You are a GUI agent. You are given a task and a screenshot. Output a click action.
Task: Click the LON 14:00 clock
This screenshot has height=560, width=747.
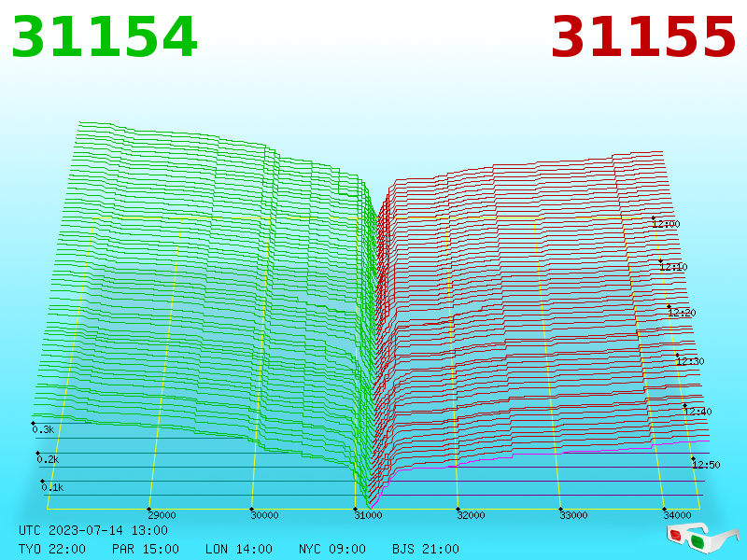tap(239, 549)
